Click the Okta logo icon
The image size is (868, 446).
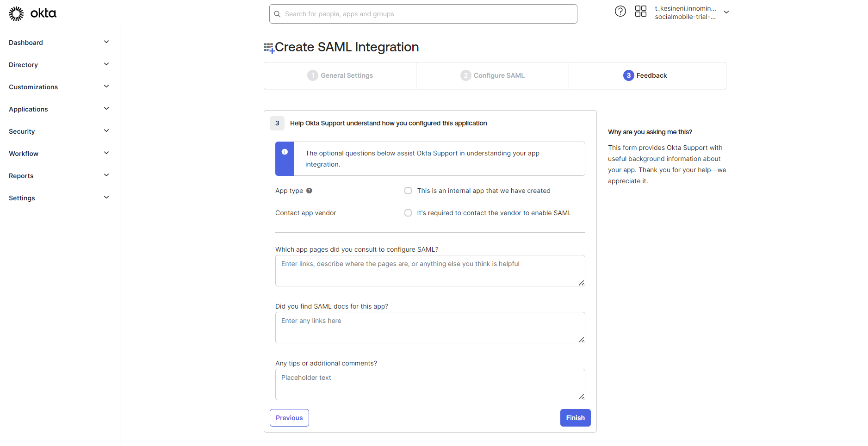(x=16, y=14)
